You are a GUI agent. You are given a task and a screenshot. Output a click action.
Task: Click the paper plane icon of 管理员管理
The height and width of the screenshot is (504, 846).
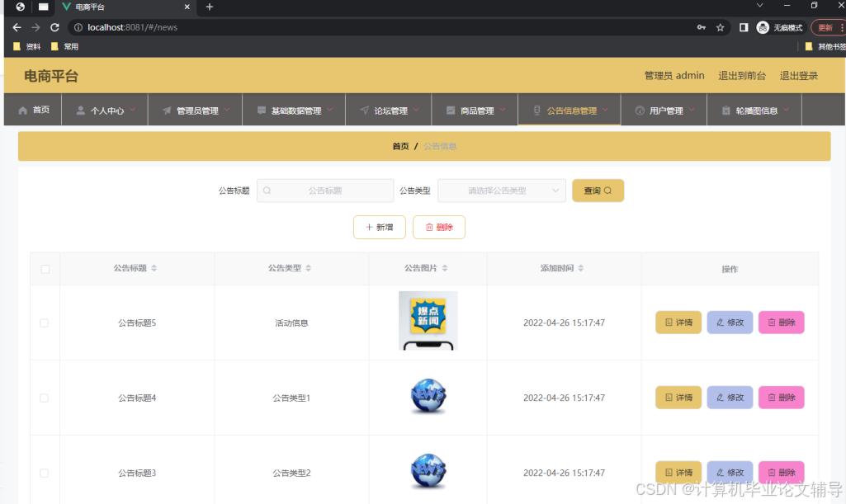[167, 111]
